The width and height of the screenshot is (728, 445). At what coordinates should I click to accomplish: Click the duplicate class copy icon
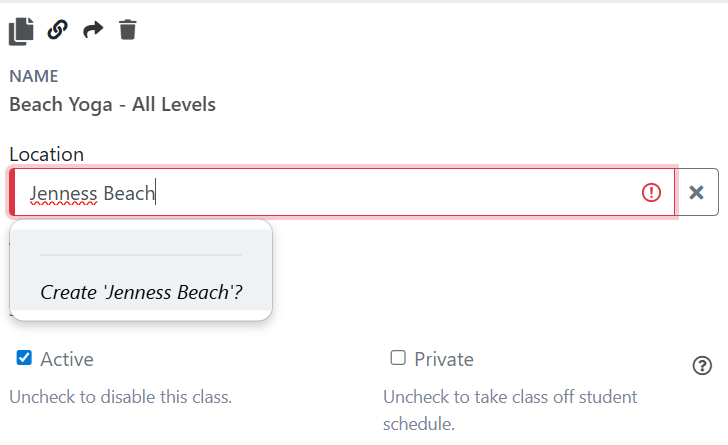(21, 31)
